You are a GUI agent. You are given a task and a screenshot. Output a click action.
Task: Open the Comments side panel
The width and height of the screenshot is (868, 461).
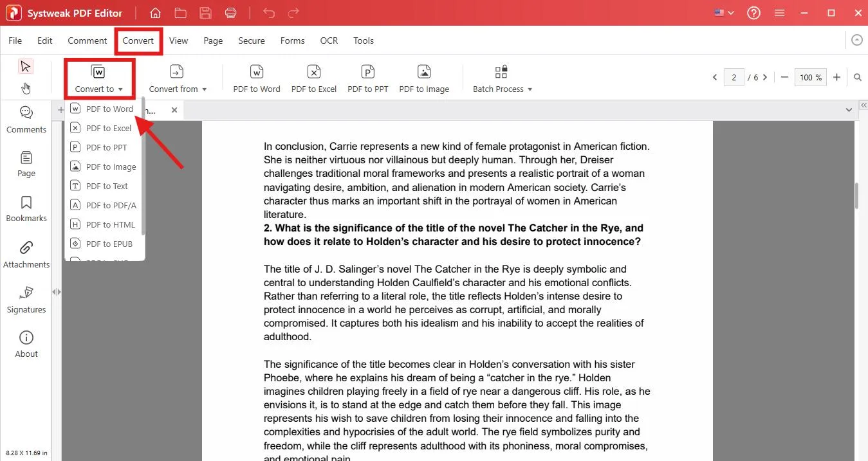(x=26, y=120)
